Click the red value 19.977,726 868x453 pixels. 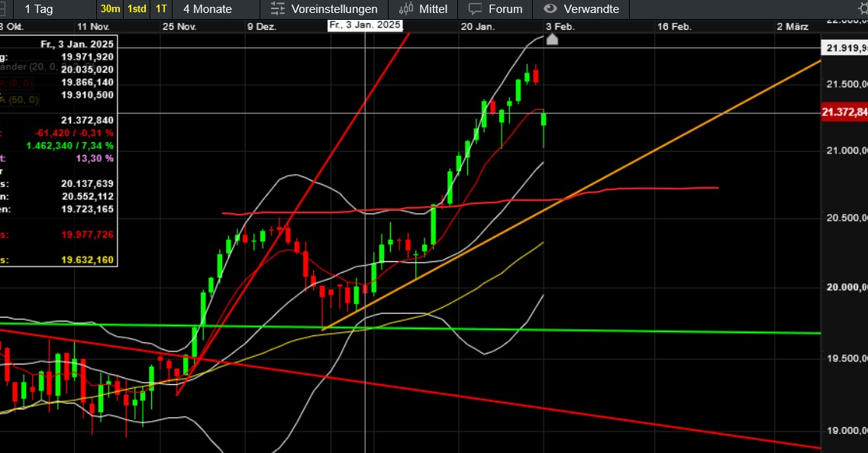coord(87,235)
